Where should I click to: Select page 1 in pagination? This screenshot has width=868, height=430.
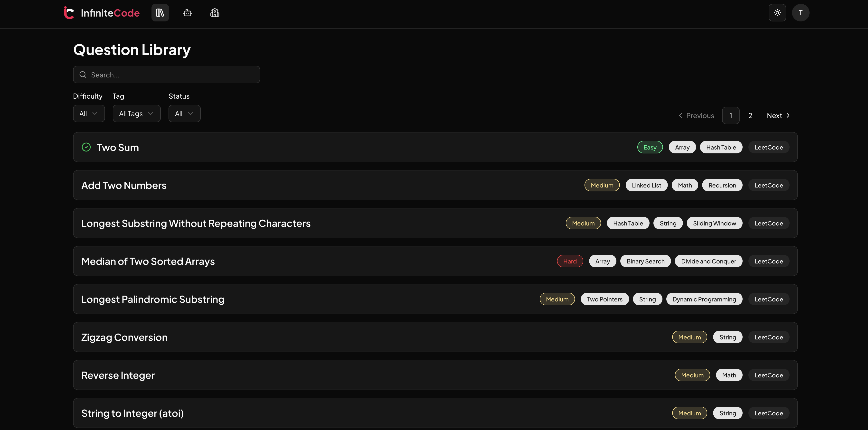731,116
